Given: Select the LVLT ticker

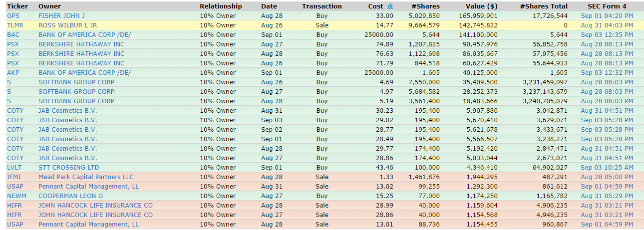Looking at the screenshot, I should tap(14, 168).
